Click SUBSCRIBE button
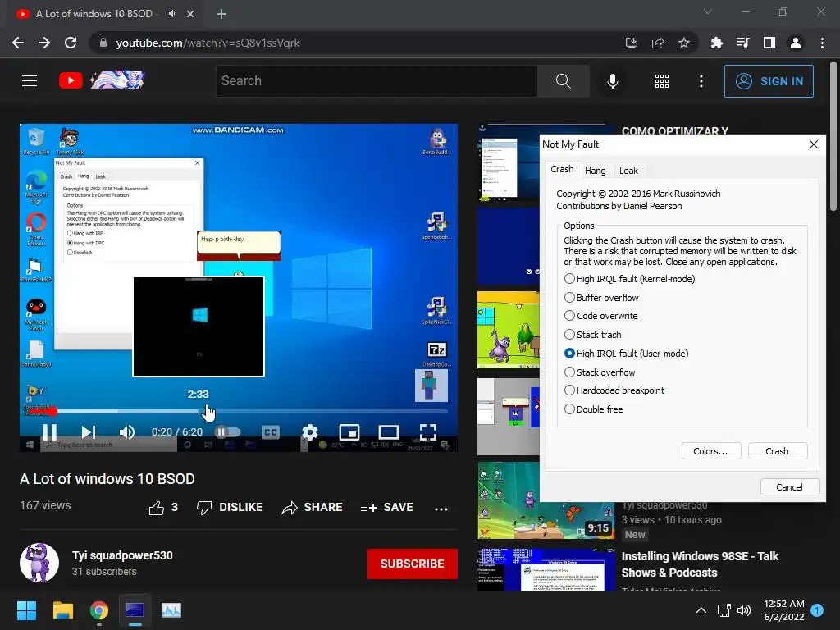This screenshot has width=840, height=630. [412, 564]
